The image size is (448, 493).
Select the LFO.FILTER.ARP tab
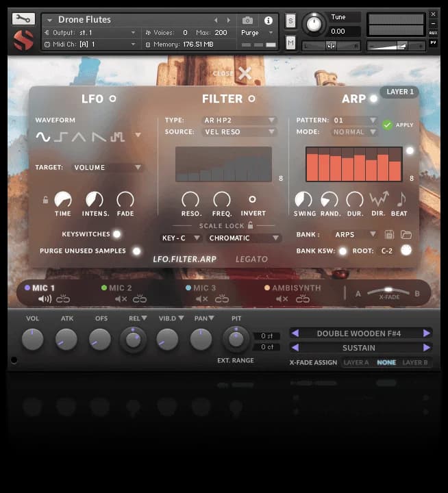185,260
